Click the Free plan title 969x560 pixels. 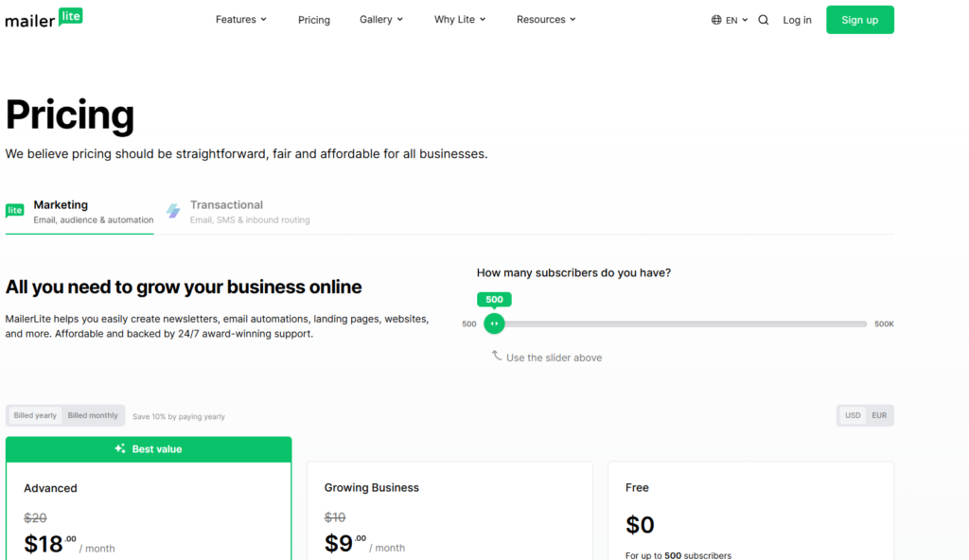point(637,488)
